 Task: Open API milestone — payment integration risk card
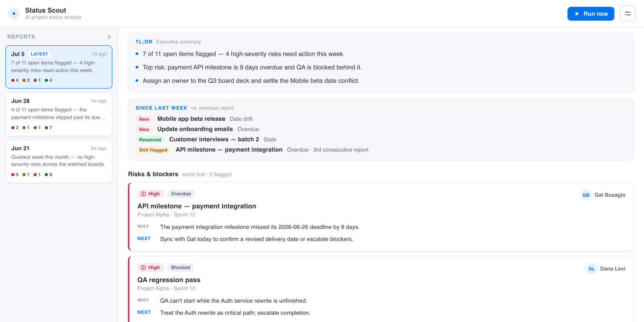pyautogui.click(x=381, y=217)
